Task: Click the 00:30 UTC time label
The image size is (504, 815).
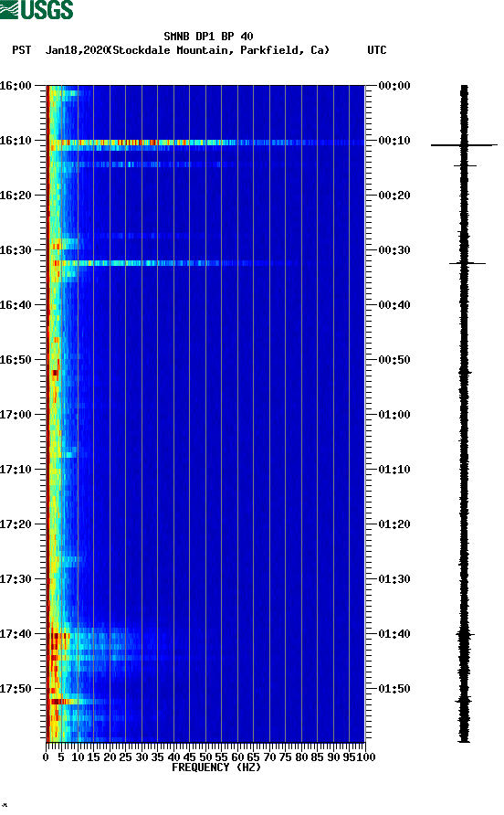Action: (394, 250)
